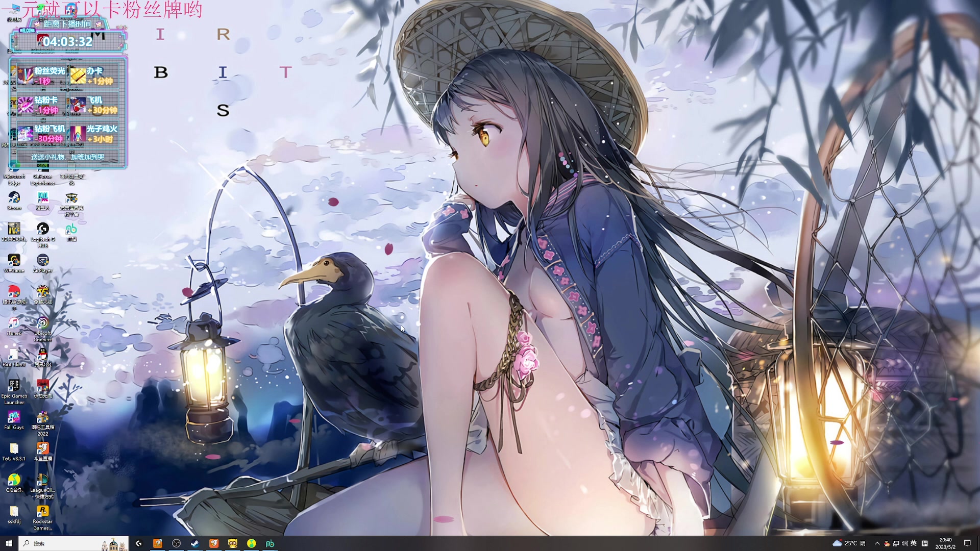Open the 25°C weather widget
980x551 pixels.
pyautogui.click(x=849, y=543)
